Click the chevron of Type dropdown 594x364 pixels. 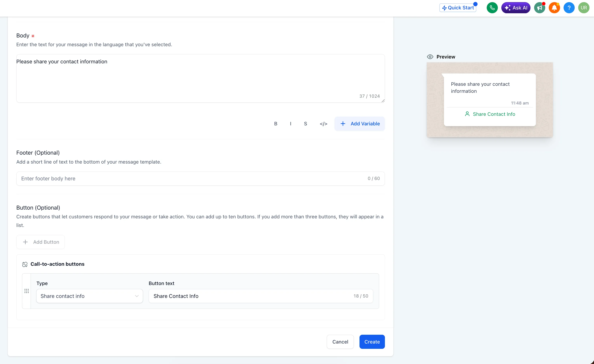coord(137,296)
